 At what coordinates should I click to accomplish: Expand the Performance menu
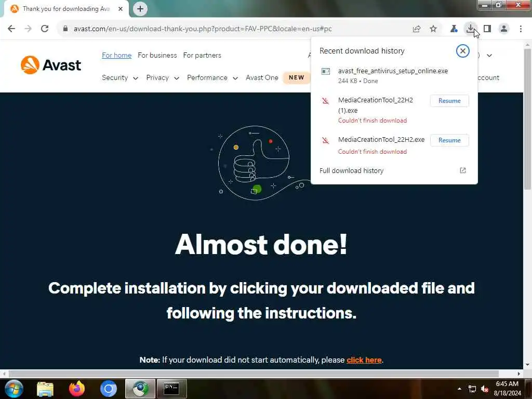[212, 78]
